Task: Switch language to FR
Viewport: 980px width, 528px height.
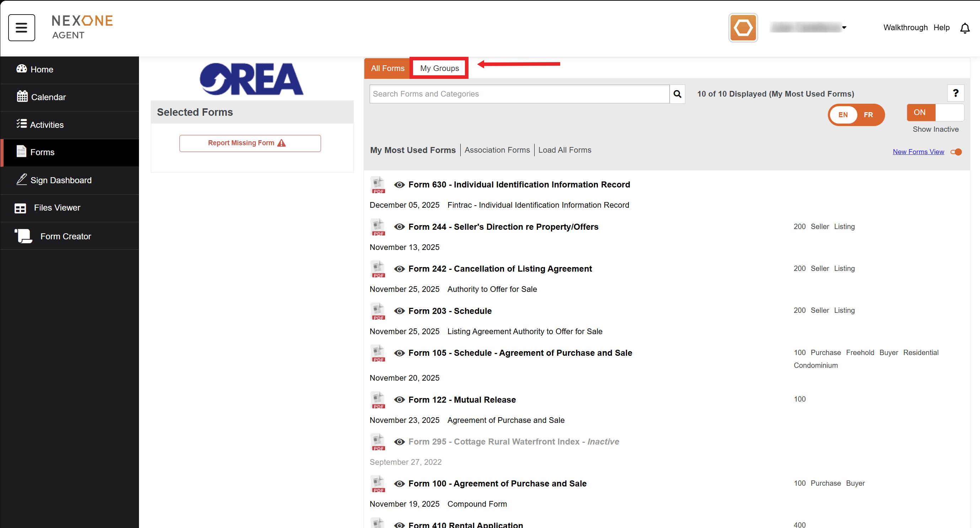Action: (868, 115)
